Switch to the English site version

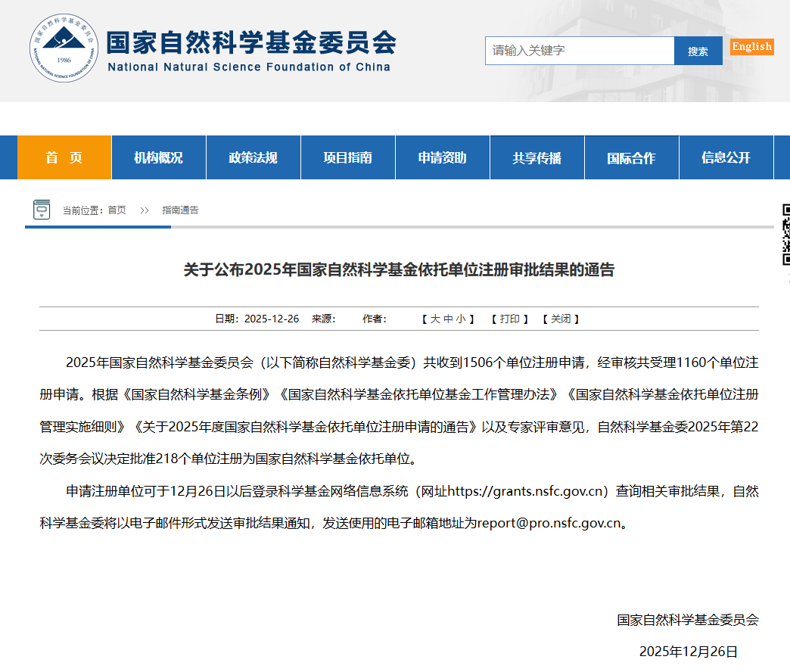pos(751,47)
